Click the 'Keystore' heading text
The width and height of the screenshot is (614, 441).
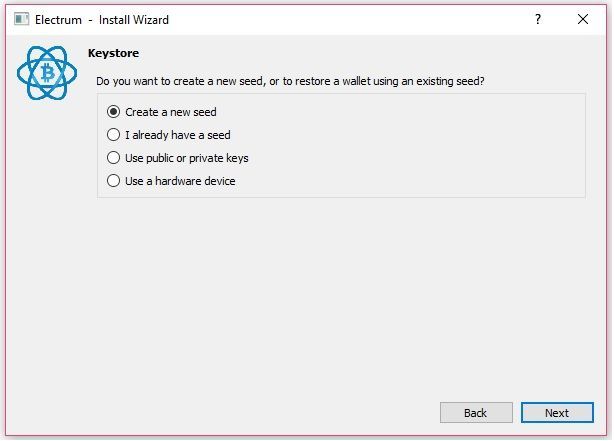click(114, 53)
